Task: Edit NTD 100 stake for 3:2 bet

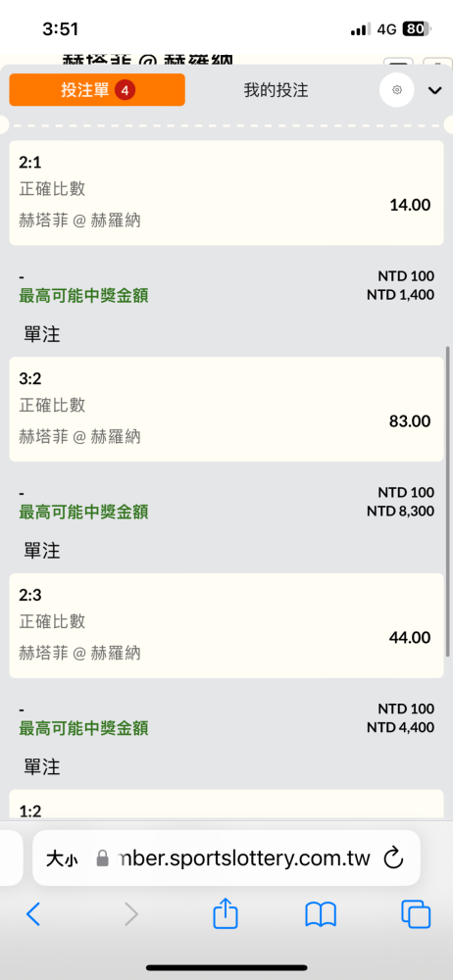Action: [x=406, y=492]
